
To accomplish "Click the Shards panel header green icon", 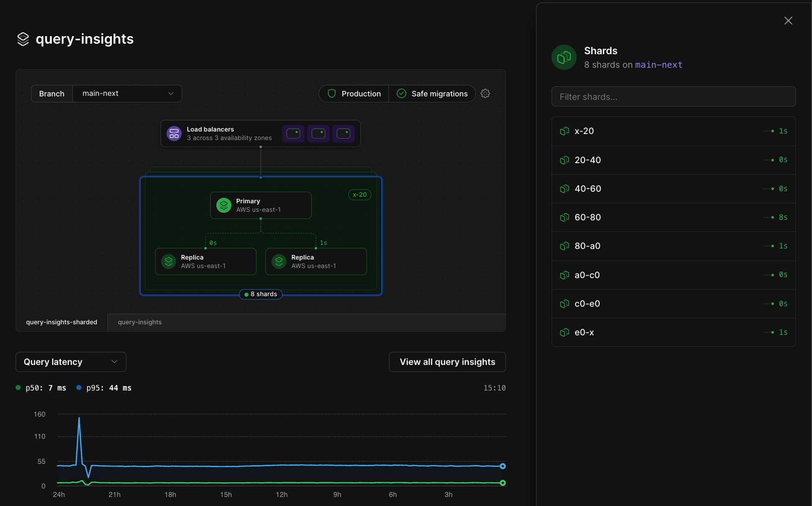I will tap(564, 57).
